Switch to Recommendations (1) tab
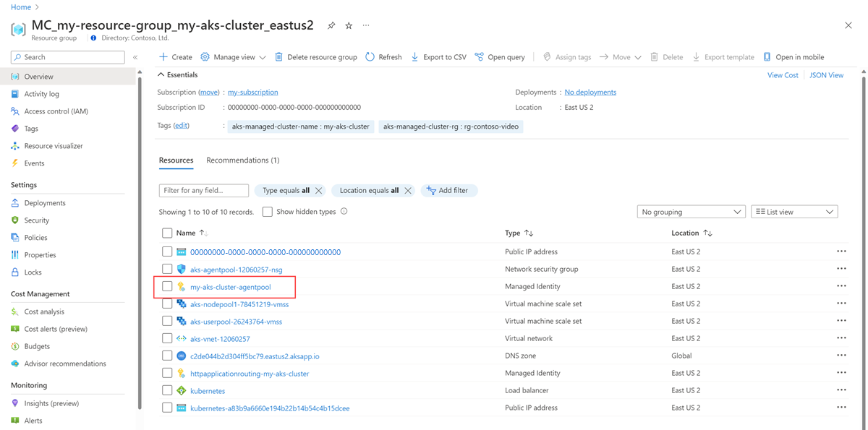868x430 pixels. (x=242, y=160)
